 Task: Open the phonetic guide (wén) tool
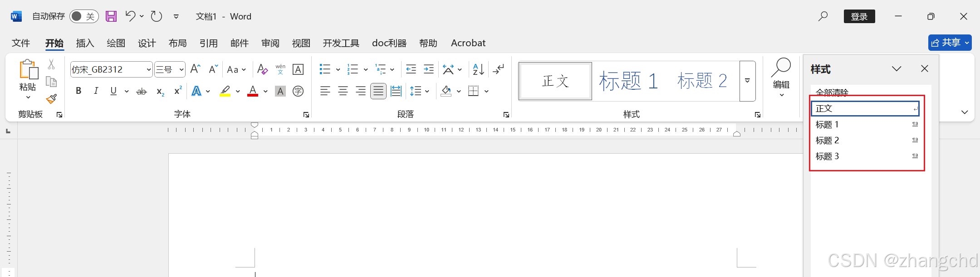(280, 69)
